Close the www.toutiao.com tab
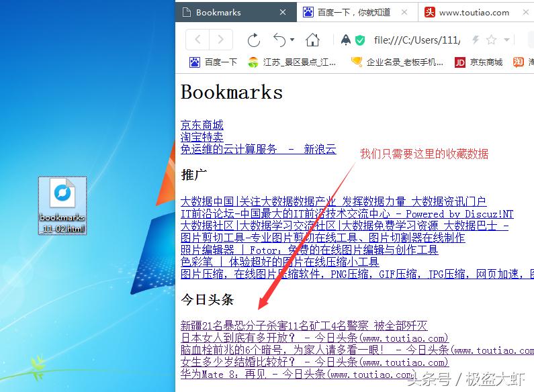The image size is (534, 392). pos(525,12)
